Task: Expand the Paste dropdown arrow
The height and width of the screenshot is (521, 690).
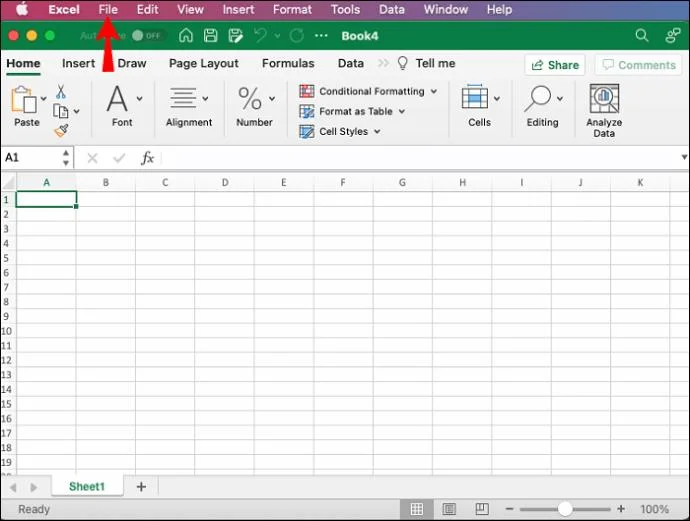Action: (43, 99)
